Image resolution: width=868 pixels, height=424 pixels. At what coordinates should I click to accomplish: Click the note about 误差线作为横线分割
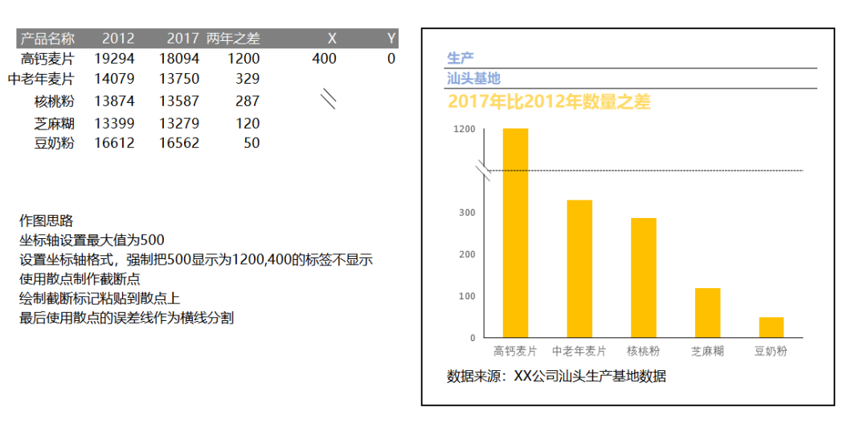click(x=126, y=319)
